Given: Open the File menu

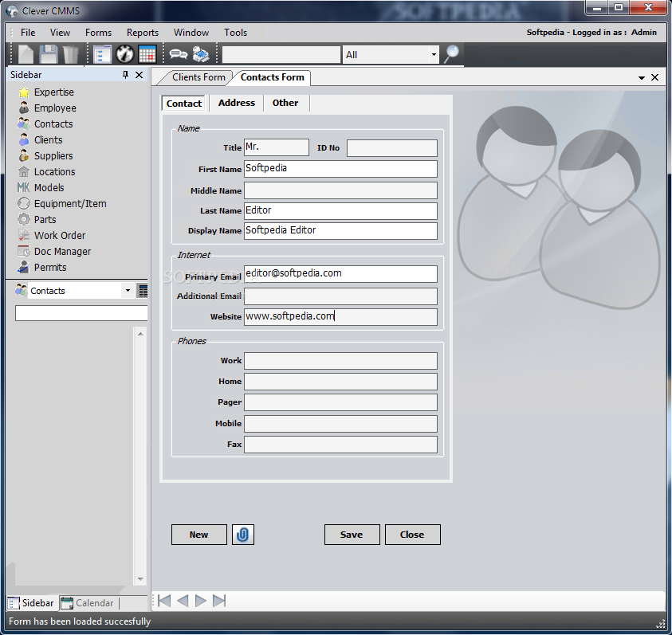Looking at the screenshot, I should point(28,33).
